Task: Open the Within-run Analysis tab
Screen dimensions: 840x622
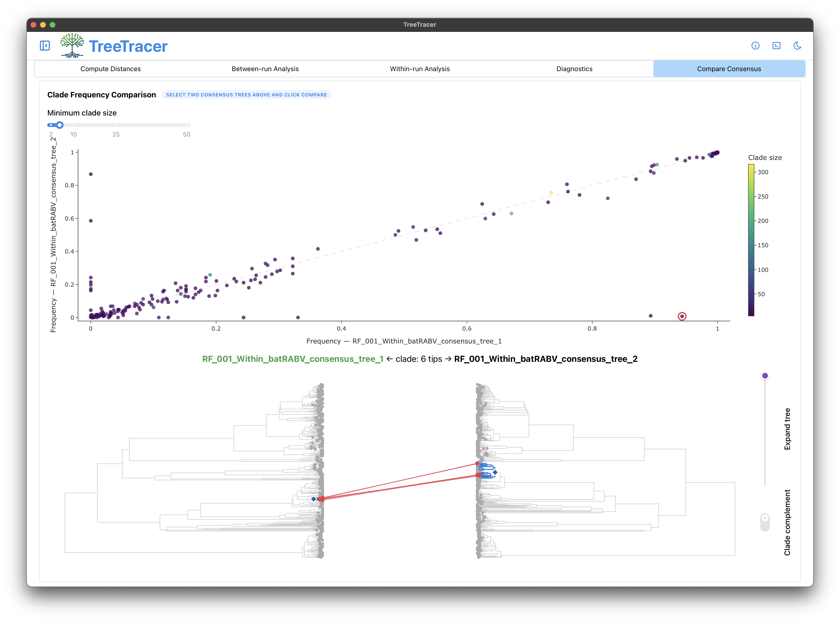Action: click(x=420, y=69)
